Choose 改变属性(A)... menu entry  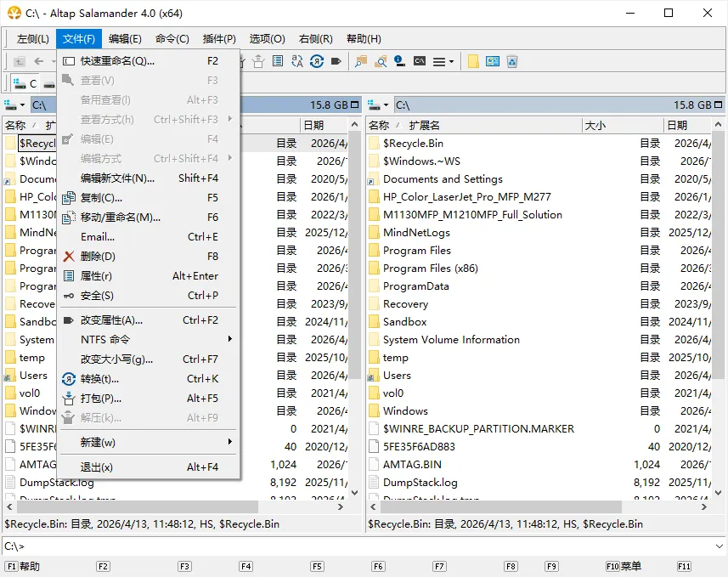point(149,320)
